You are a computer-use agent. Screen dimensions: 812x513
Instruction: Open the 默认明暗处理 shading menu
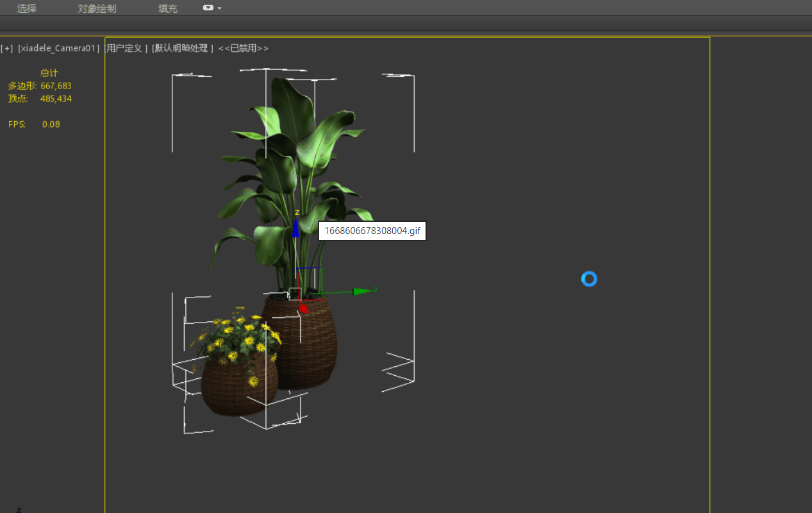tap(182, 48)
